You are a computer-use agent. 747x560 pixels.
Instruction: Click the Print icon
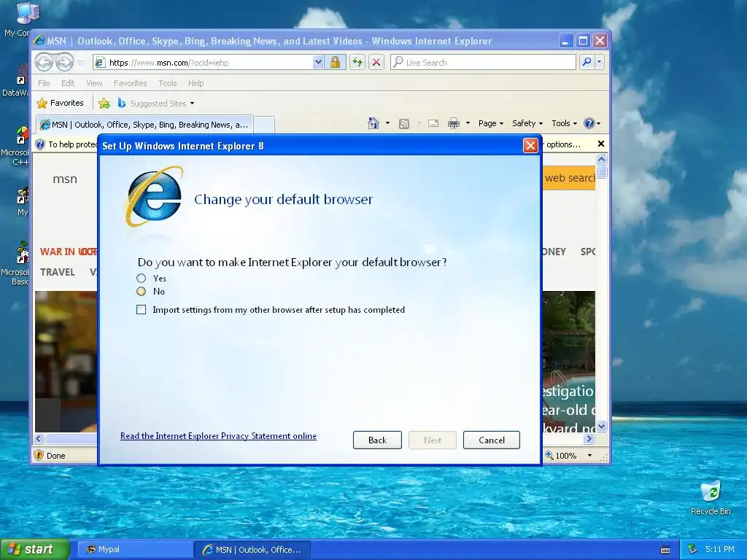454,123
